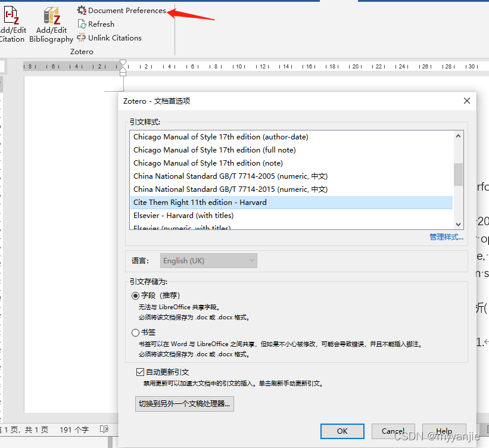
Task: Select China National Standard GB/T 7714-2015 style
Action: (291, 189)
